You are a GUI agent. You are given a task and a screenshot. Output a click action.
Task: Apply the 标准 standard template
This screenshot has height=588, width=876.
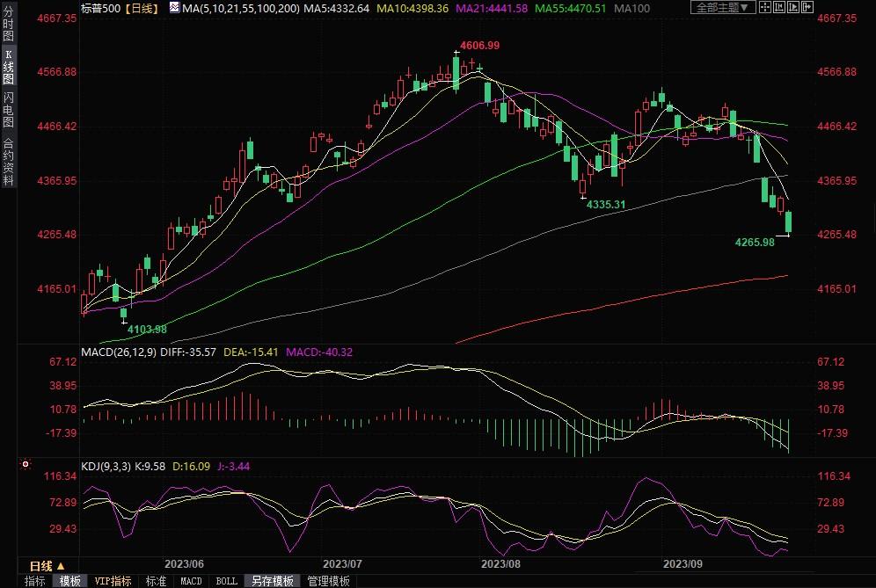point(156,581)
